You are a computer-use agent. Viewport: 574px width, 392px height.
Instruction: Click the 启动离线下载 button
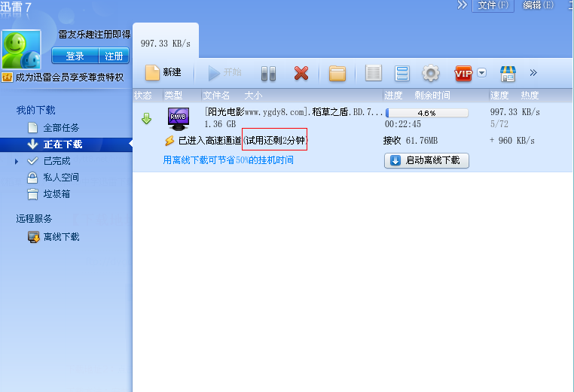pos(426,160)
